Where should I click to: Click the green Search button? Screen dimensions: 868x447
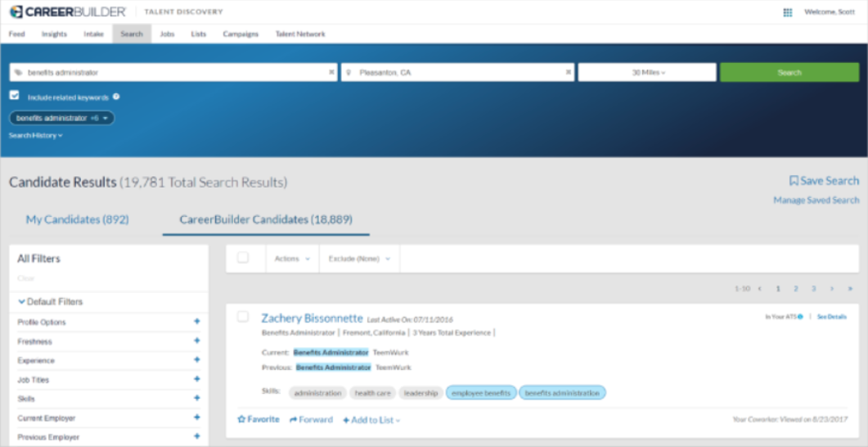coord(789,72)
